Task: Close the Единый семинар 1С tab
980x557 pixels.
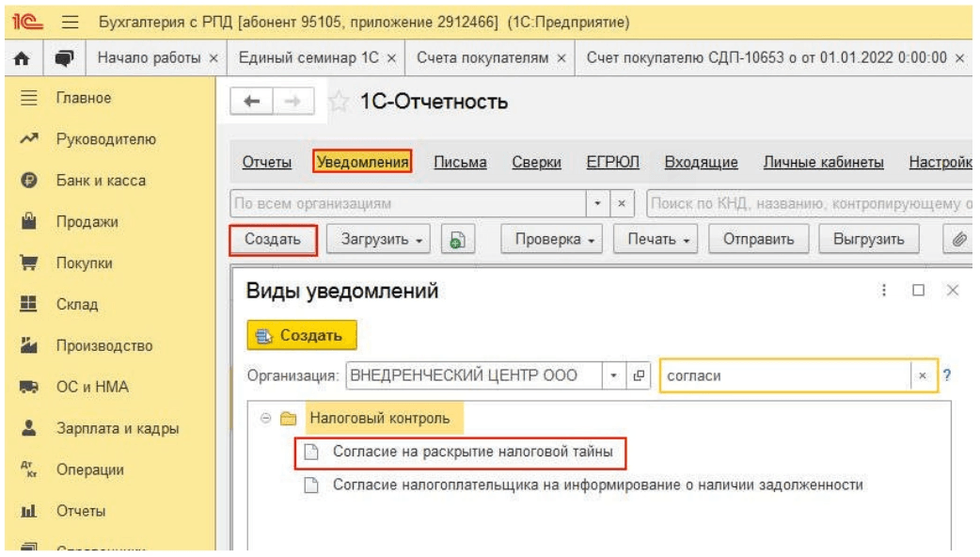Action: pyautogui.click(x=391, y=58)
